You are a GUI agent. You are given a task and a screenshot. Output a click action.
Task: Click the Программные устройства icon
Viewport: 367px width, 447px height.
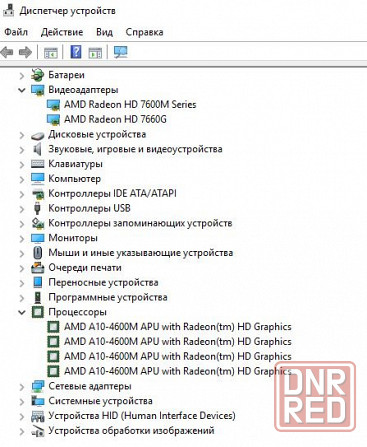[x=37, y=297]
